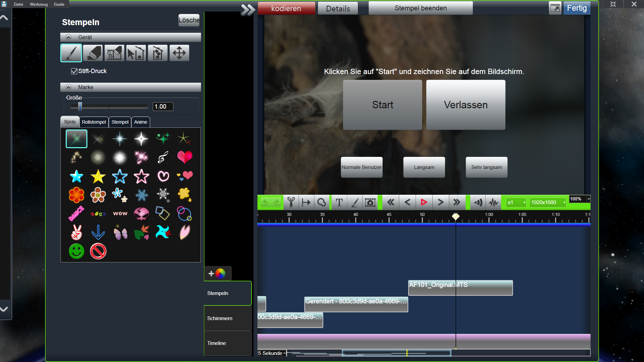This screenshot has height=362, width=644.
Task: Click the left sidebar up chevron
Action: click(x=4, y=17)
